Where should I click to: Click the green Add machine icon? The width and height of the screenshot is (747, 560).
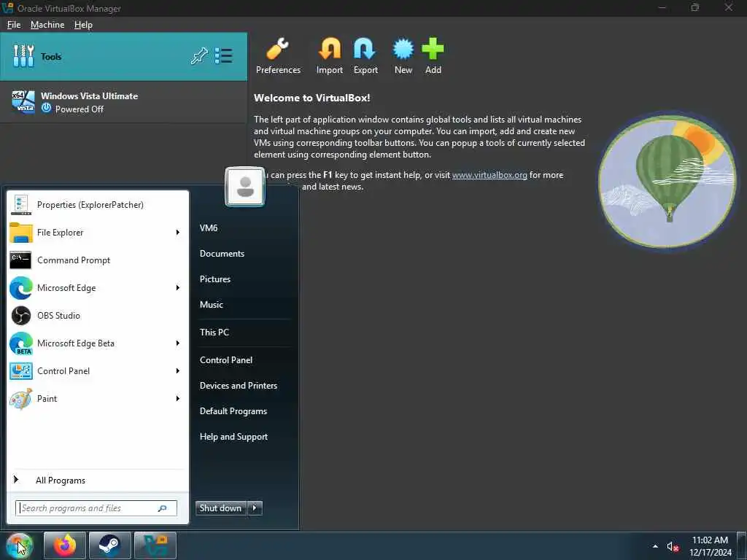coord(433,49)
